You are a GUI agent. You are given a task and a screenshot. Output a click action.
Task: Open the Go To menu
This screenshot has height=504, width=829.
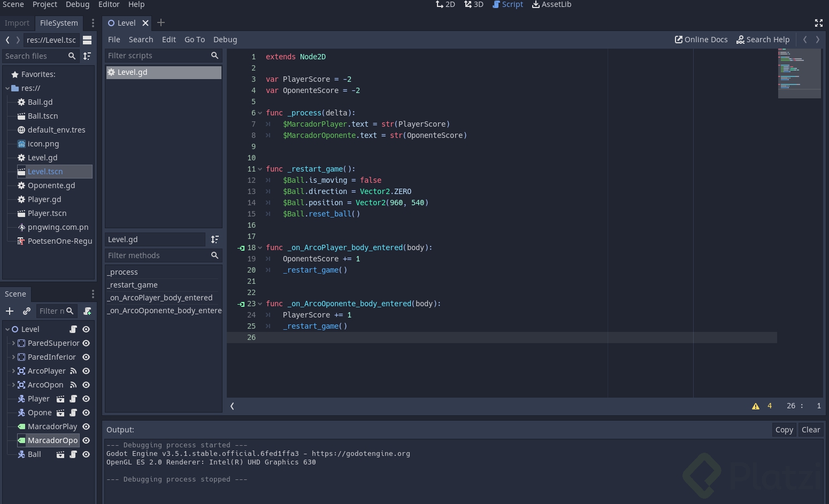[195, 40]
